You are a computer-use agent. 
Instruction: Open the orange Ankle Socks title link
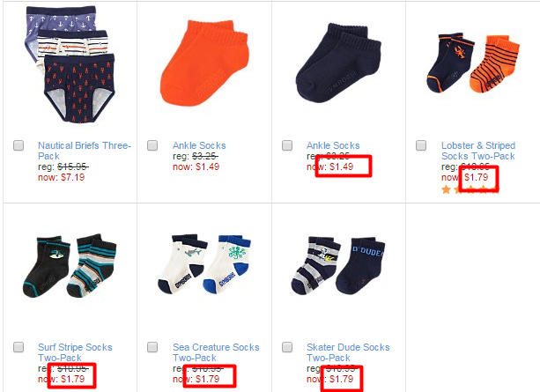click(x=199, y=145)
